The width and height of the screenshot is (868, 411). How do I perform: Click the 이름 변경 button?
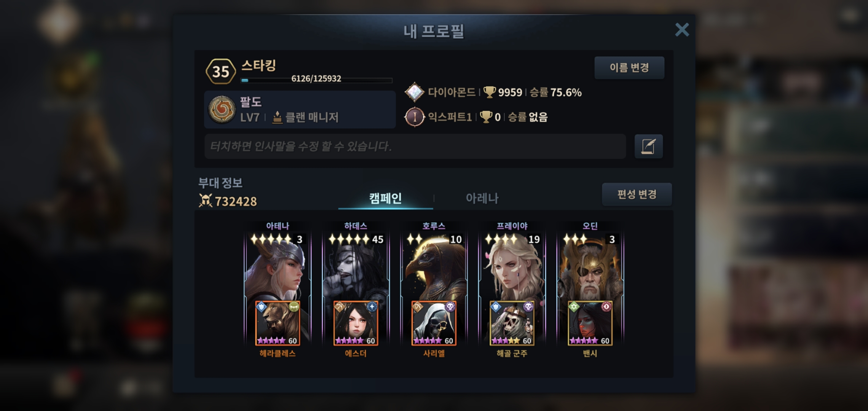pyautogui.click(x=629, y=68)
